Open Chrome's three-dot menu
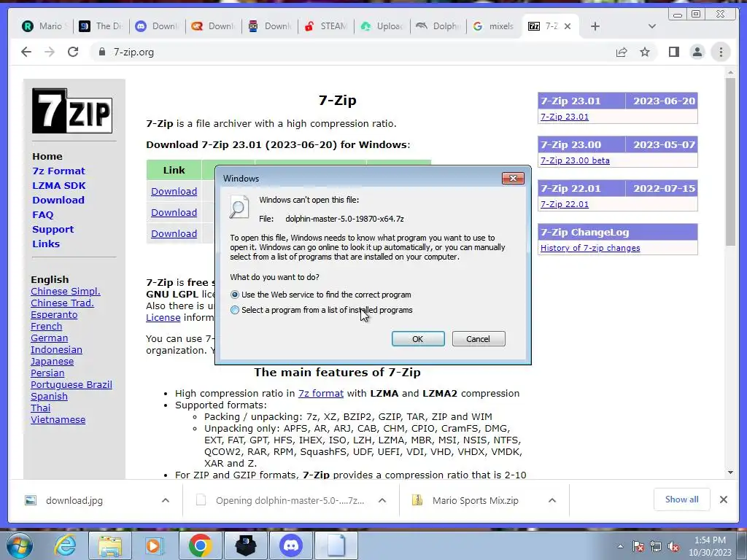Image resolution: width=747 pixels, height=560 pixels. (721, 52)
